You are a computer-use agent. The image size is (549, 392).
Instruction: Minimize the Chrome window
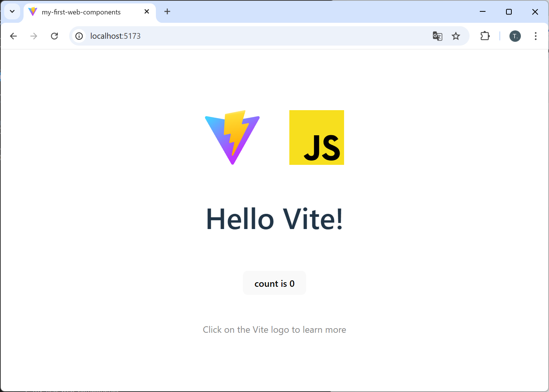tap(483, 12)
